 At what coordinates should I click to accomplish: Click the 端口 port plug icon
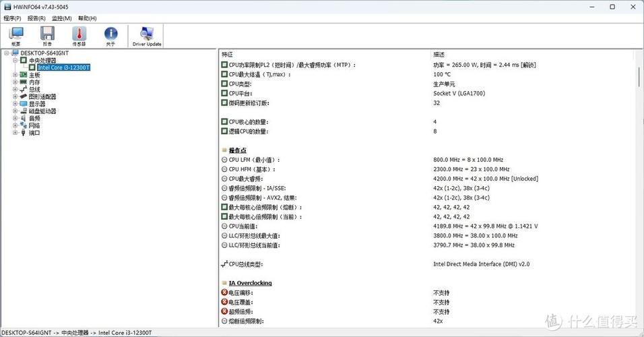coord(24,133)
